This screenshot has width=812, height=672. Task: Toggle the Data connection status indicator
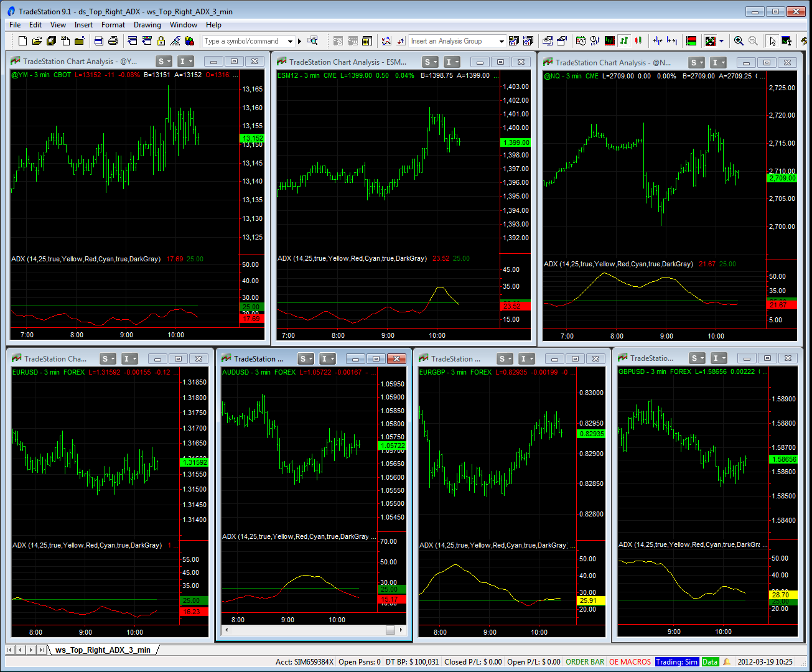pos(710,662)
